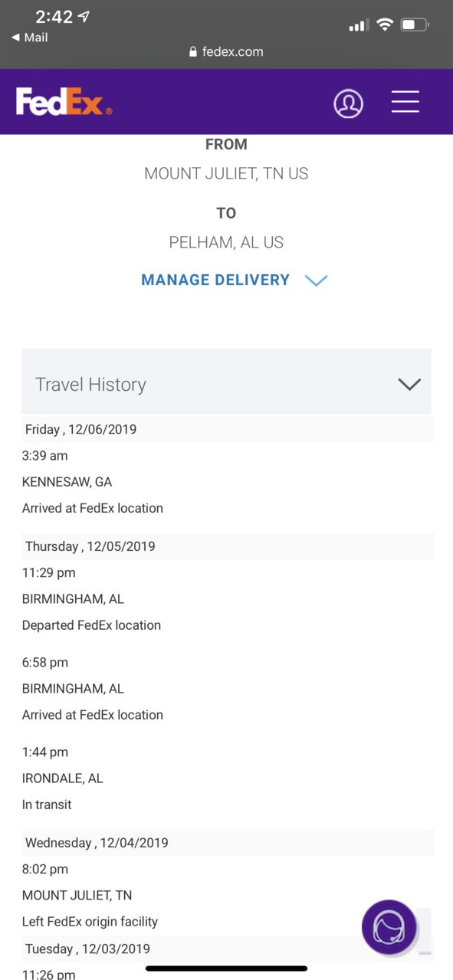Expand the Manage Delivery chevron
The width and height of the screenshot is (453, 980).
click(316, 280)
